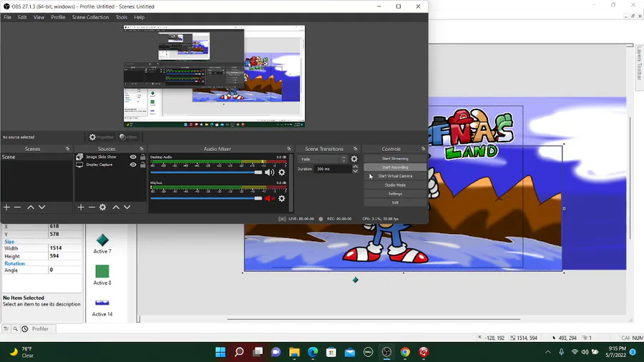
Task: Undock the Controls panel
Action: [x=423, y=149]
